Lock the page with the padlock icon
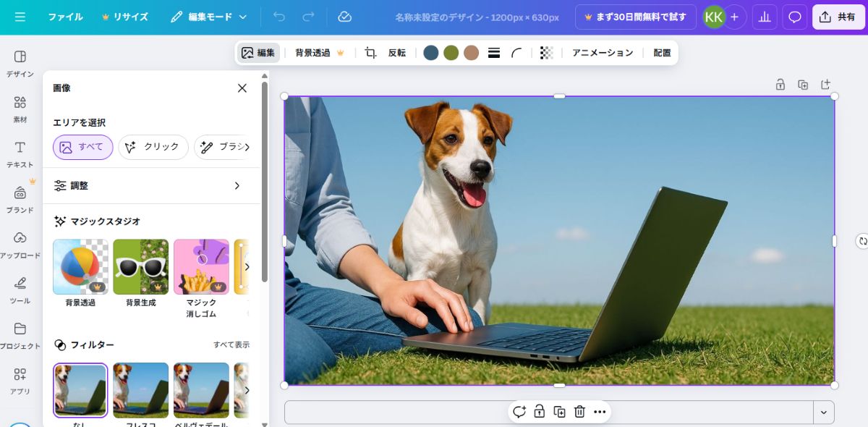 point(780,85)
